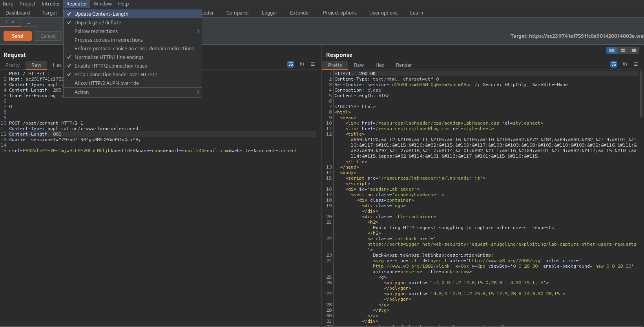Add a new Repeater tab with the ellipsis tab
This screenshot has height=327, width=644.
pyautogui.click(x=28, y=22)
